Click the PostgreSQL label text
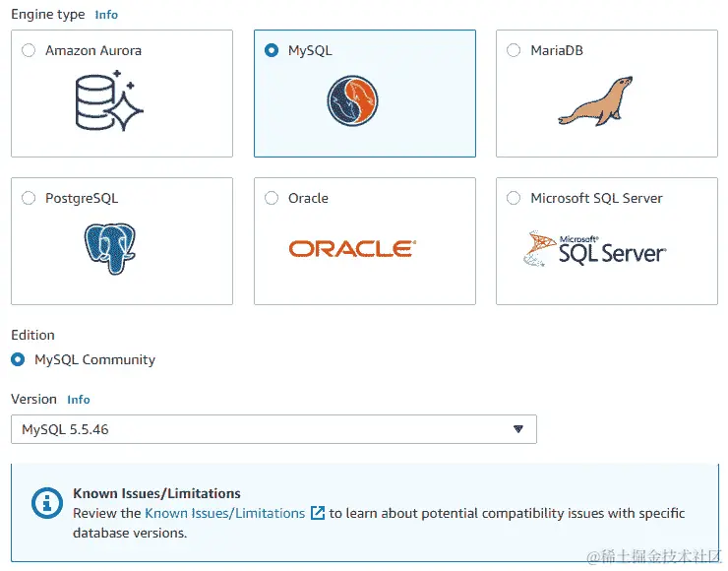 point(82,199)
